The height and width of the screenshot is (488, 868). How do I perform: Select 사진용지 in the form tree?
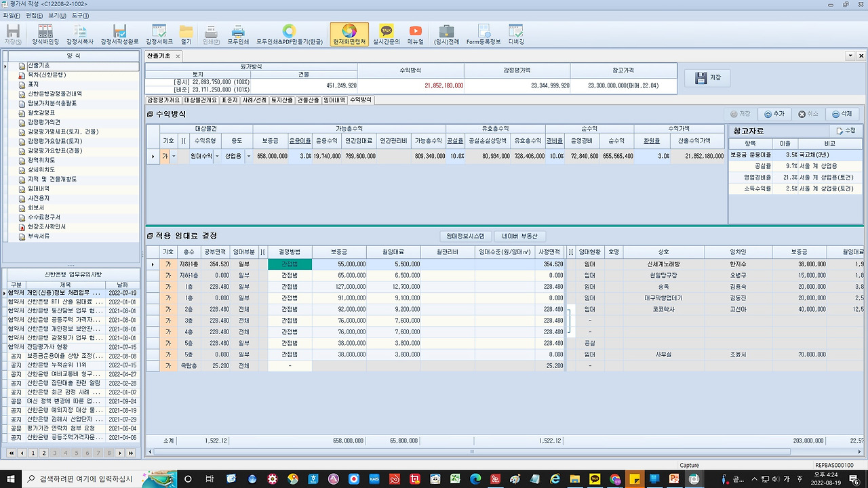click(38, 198)
